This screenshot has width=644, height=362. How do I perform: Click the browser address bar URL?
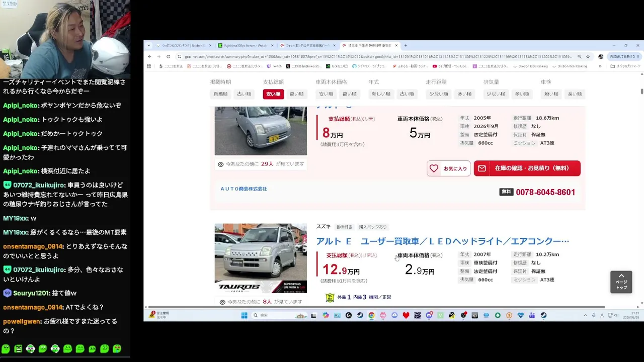pos(377,57)
